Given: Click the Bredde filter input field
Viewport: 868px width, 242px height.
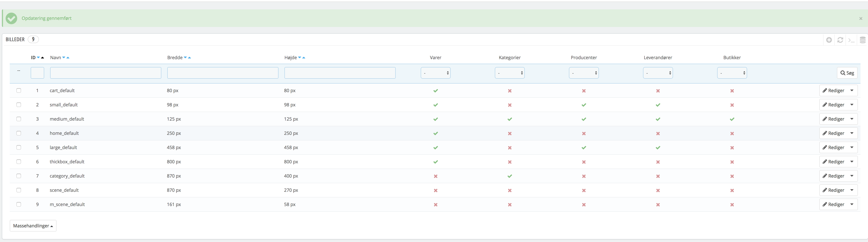Looking at the screenshot, I should [223, 73].
